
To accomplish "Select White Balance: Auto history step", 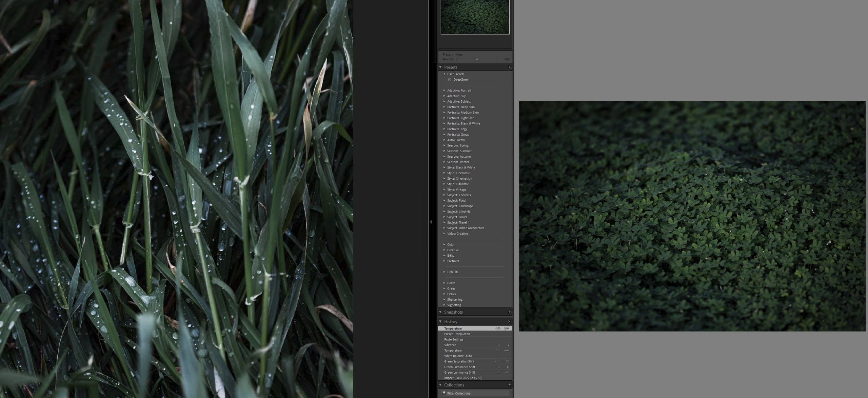I will [458, 356].
